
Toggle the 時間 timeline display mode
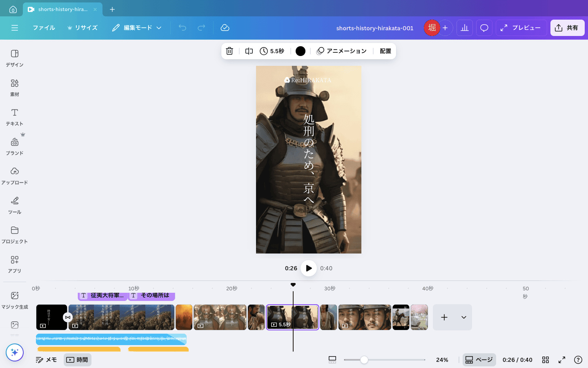pos(77,360)
